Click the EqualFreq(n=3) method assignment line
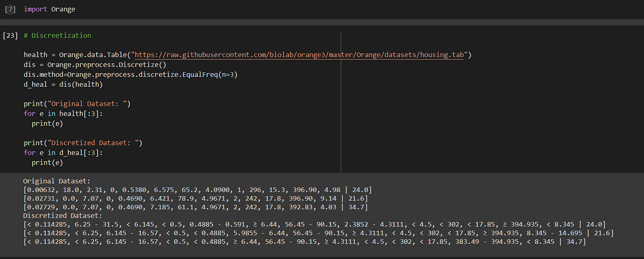This screenshot has width=644, height=259. [131, 74]
